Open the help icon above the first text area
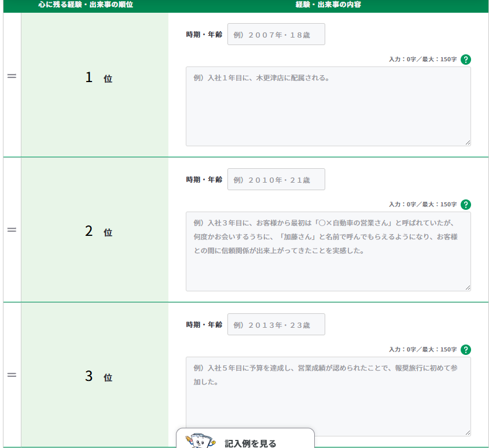This screenshot has height=448, width=489. pyautogui.click(x=466, y=60)
